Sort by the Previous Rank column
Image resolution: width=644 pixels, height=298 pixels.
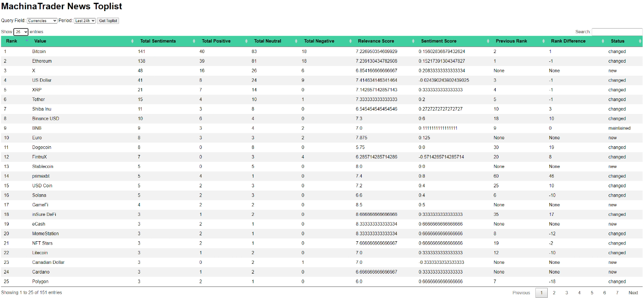[x=519, y=41]
